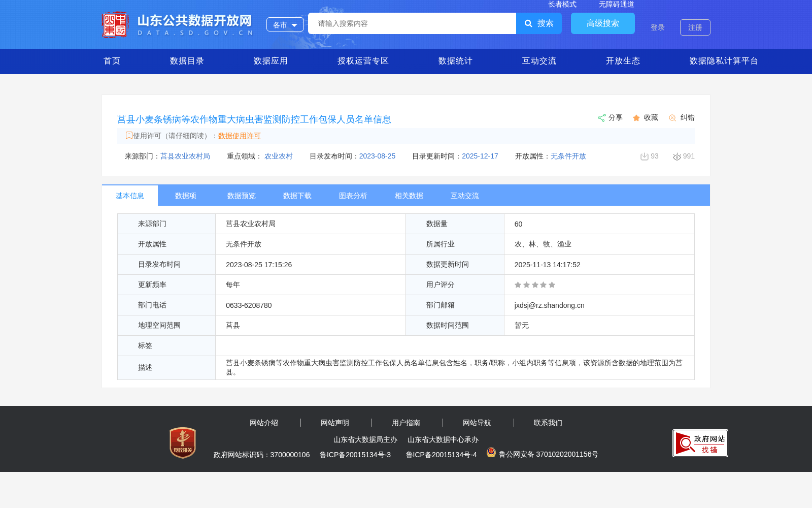Click the bookmark icon before 使用许可
Screen dimensions: 812x508
(129, 135)
